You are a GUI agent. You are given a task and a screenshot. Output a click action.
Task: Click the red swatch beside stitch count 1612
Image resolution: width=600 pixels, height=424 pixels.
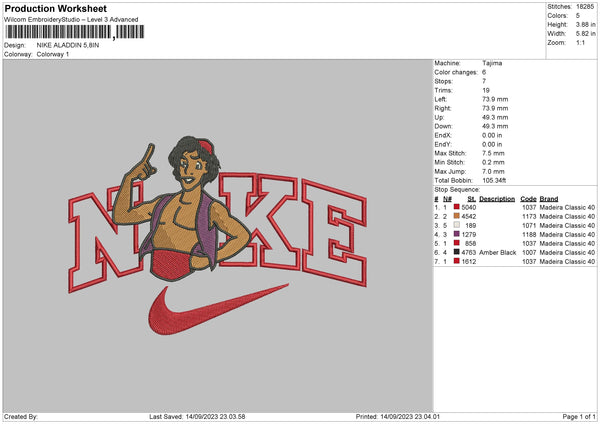[x=457, y=261]
